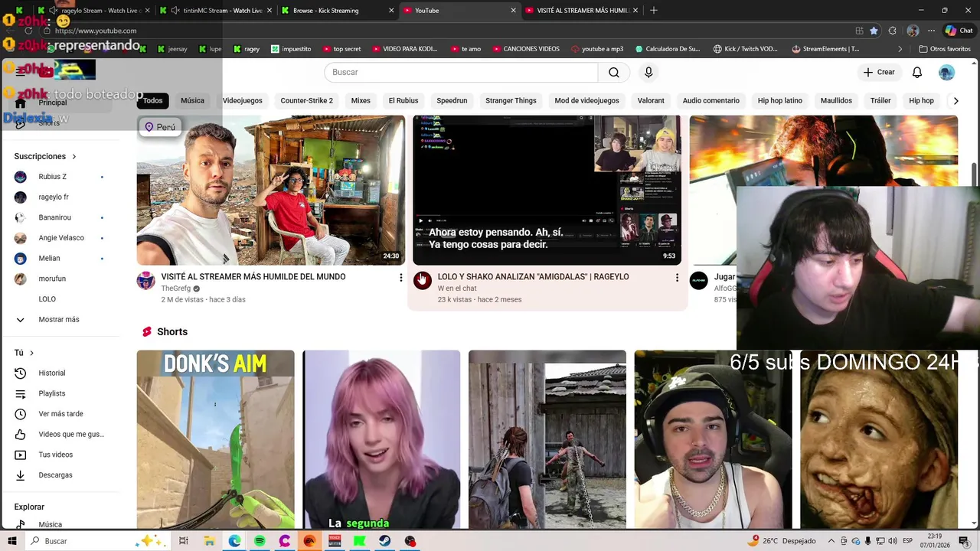The image size is (980, 551).
Task: Select the Stranger Things filter chip
Action: tap(511, 100)
